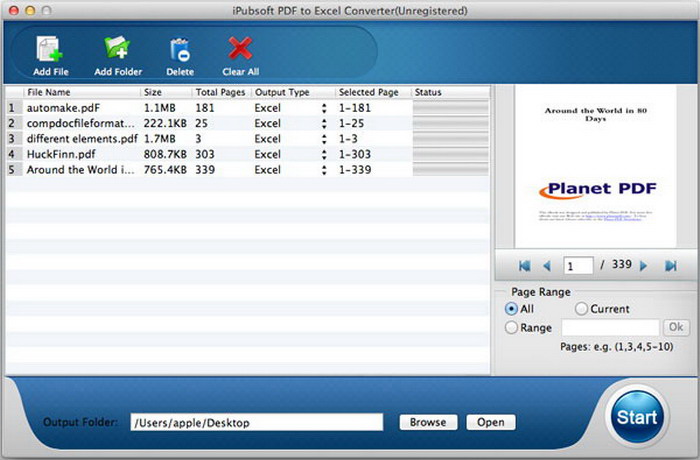Image resolution: width=700 pixels, height=460 pixels.
Task: Click the Ok button for page range
Action: pyautogui.click(x=676, y=327)
